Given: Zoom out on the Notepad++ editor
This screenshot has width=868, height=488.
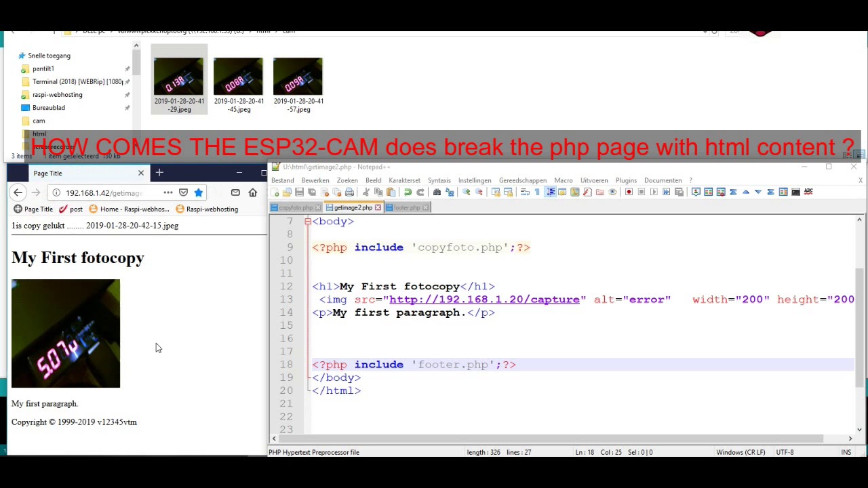Looking at the screenshot, I should click(x=479, y=192).
